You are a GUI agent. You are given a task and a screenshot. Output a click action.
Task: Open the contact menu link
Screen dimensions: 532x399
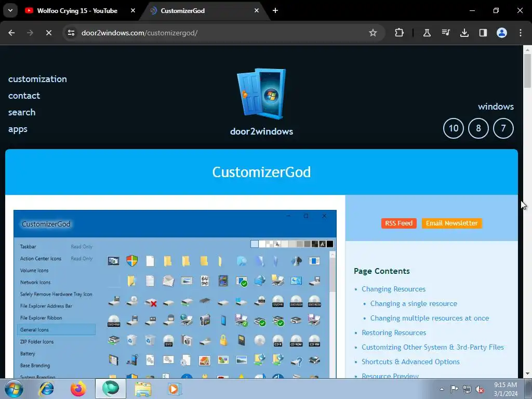click(24, 96)
